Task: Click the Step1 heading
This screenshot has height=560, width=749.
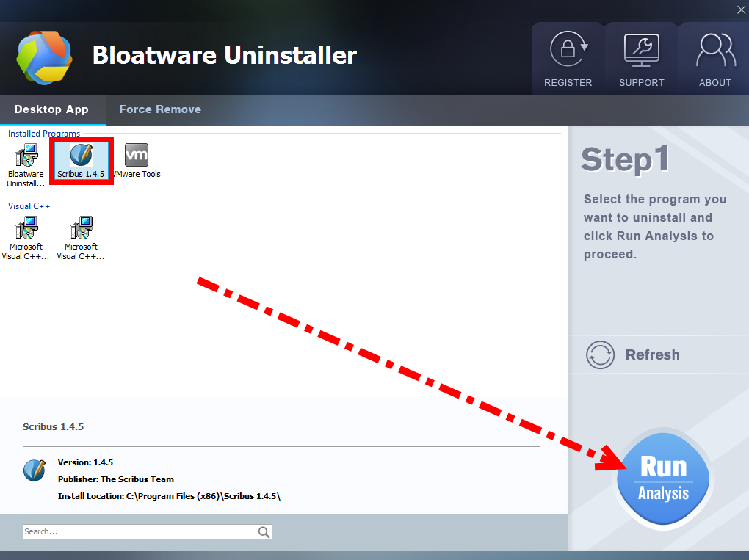Action: point(625,159)
